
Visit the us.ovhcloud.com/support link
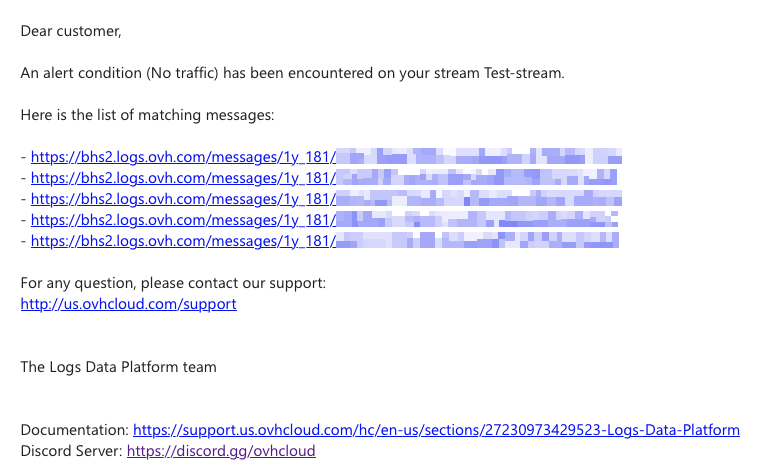click(129, 304)
